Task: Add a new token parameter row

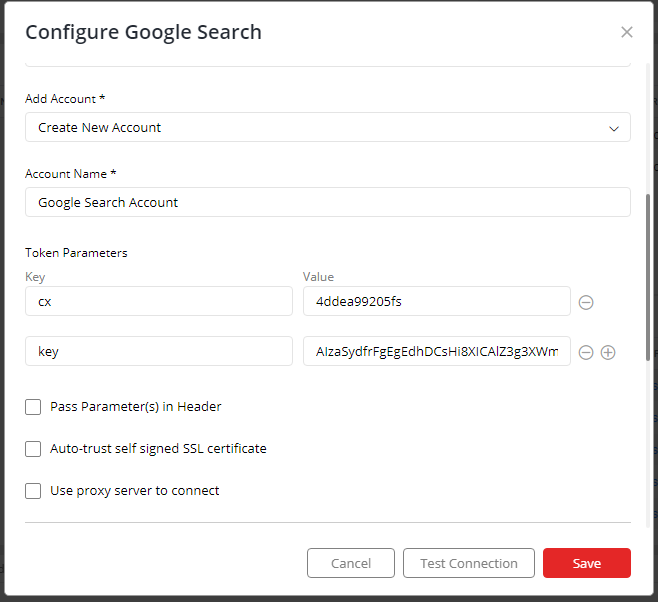Action: coord(608,352)
